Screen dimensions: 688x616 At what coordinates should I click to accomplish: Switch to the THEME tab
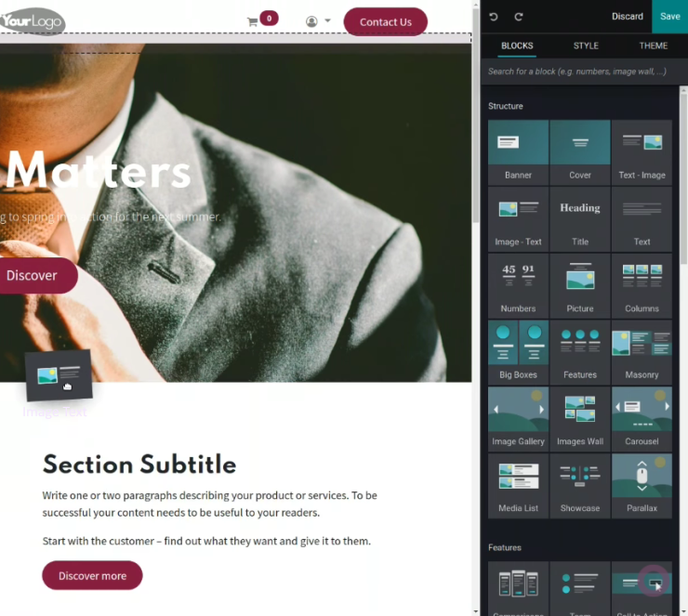point(654,46)
